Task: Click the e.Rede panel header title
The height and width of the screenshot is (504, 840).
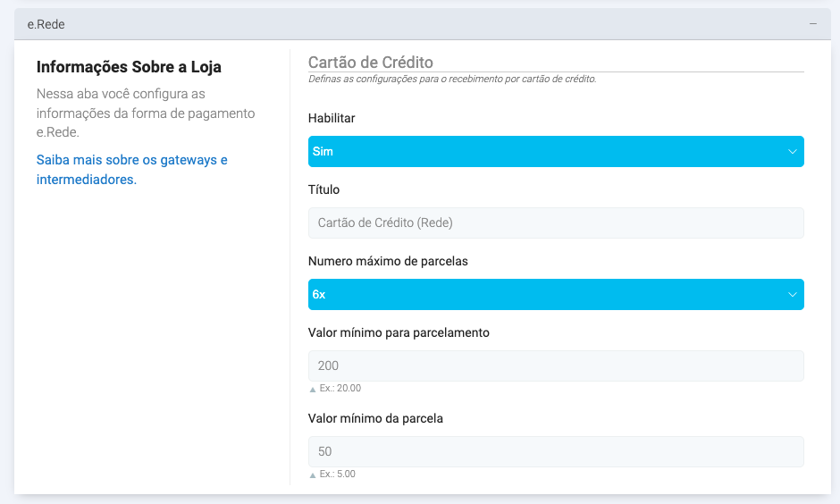Action: pos(46,24)
